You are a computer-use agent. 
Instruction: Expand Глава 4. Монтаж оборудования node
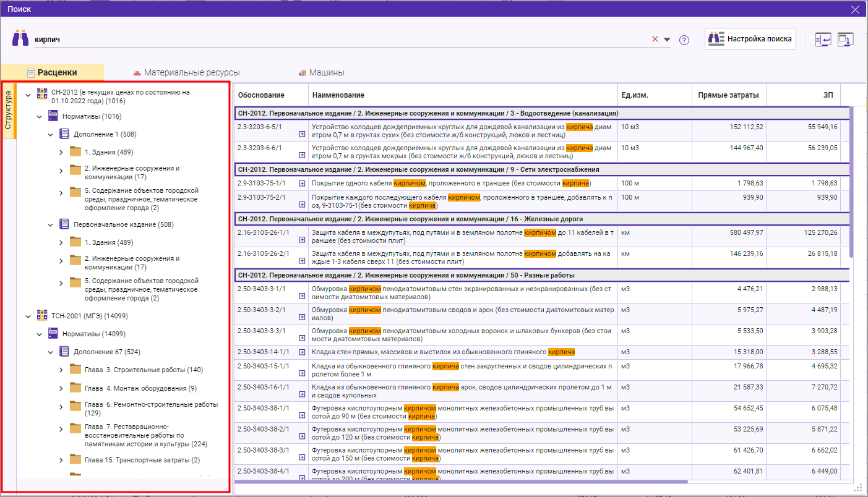point(61,388)
